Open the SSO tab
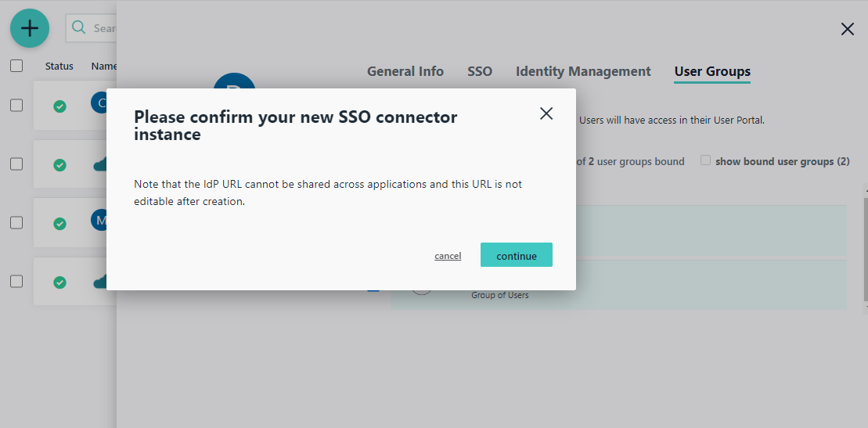The width and height of the screenshot is (868, 428). point(480,71)
